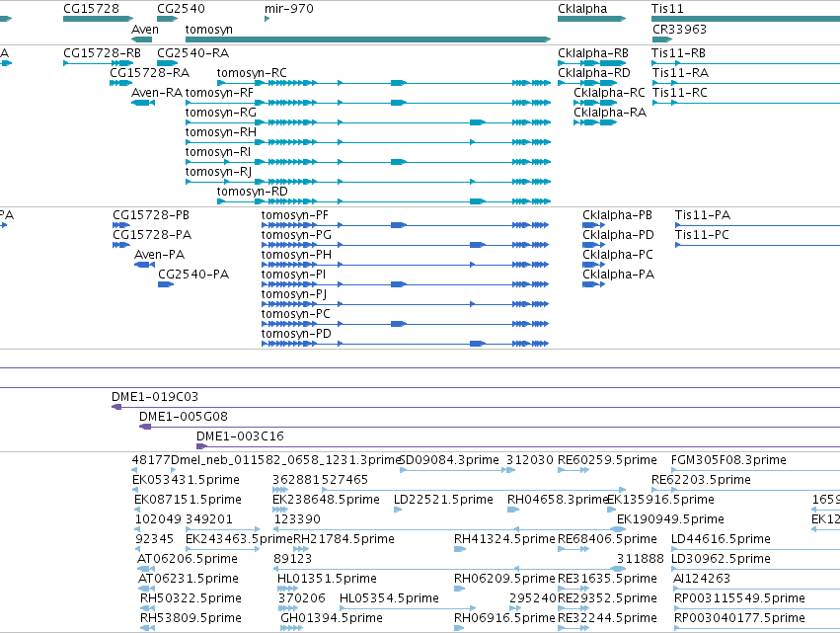840x633 pixels.
Task: Select the CkIalpha gene label
Action: click(582, 9)
